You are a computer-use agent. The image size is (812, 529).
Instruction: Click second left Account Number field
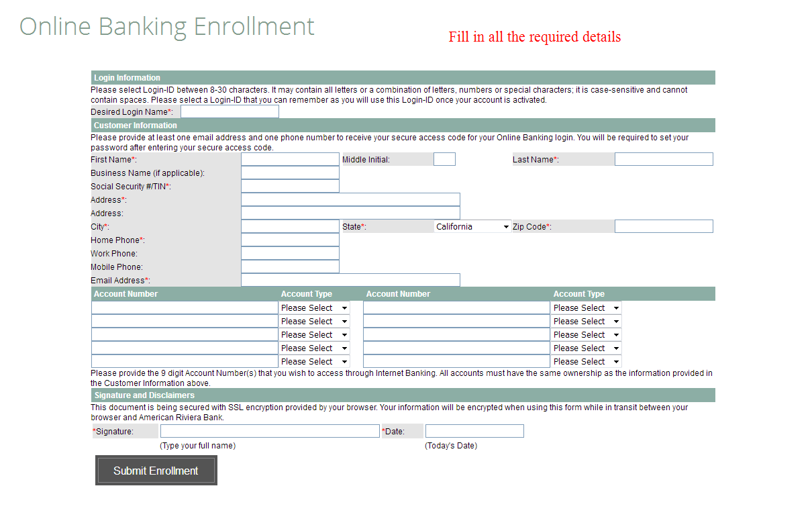point(185,321)
